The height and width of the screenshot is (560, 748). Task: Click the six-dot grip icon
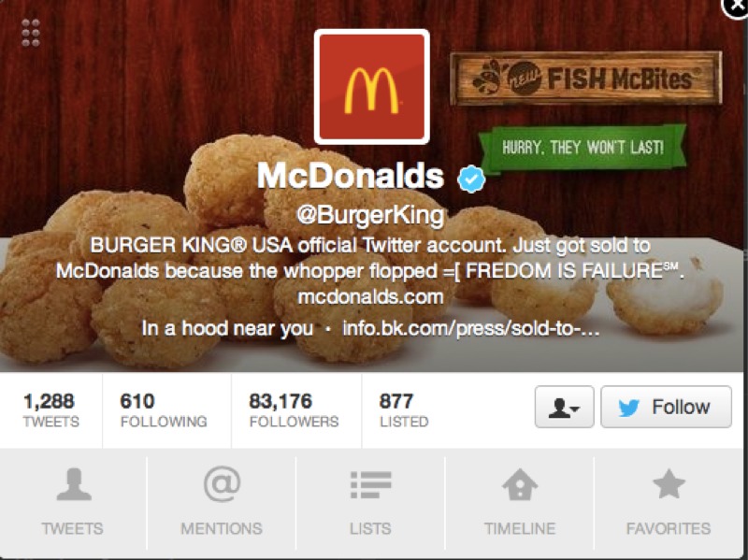coord(31,33)
